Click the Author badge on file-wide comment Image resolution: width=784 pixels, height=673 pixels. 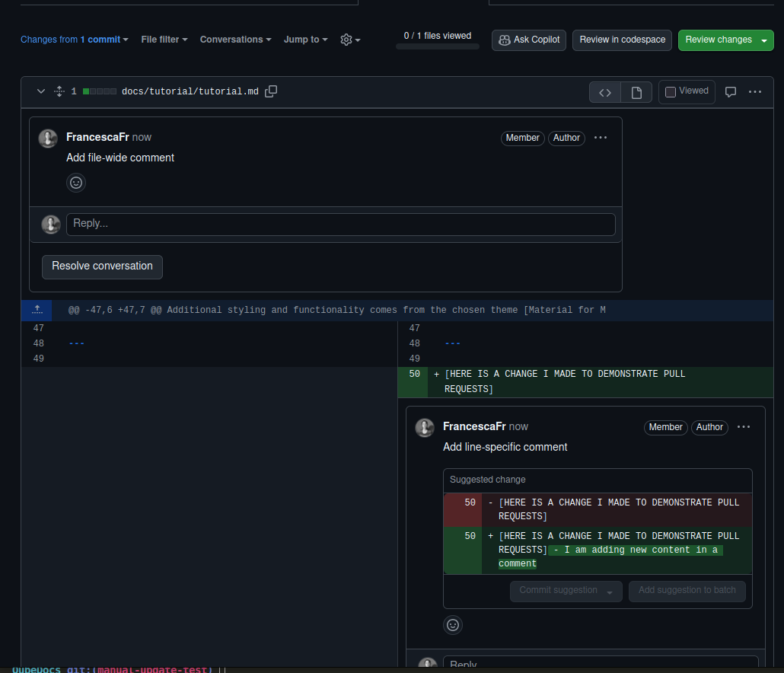coord(566,138)
